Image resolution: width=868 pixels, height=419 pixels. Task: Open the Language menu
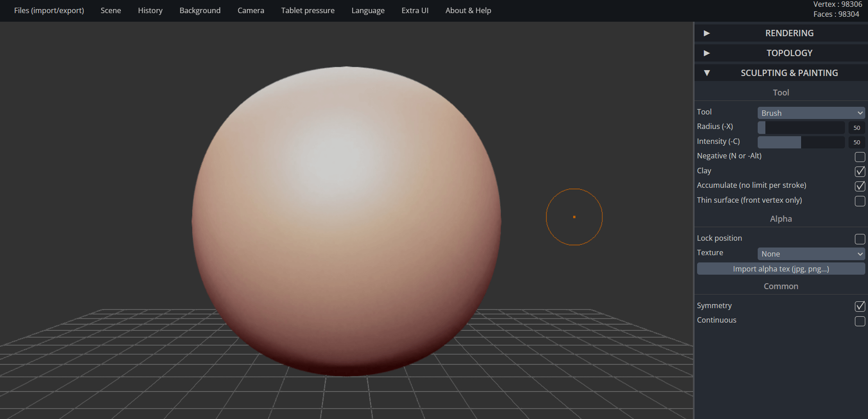(368, 10)
